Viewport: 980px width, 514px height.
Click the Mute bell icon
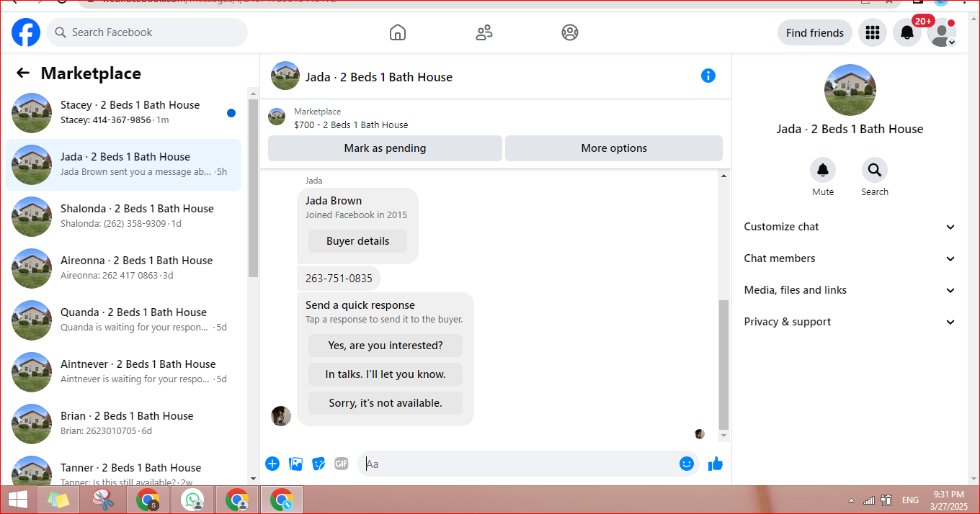coord(823,170)
